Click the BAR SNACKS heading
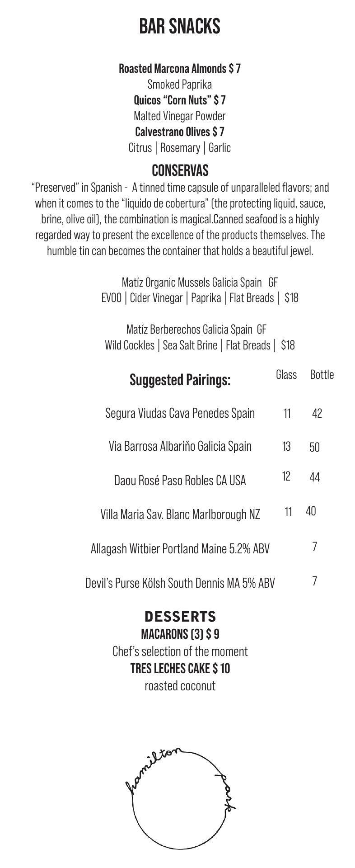The height and width of the screenshot is (868, 355). (179, 27)
